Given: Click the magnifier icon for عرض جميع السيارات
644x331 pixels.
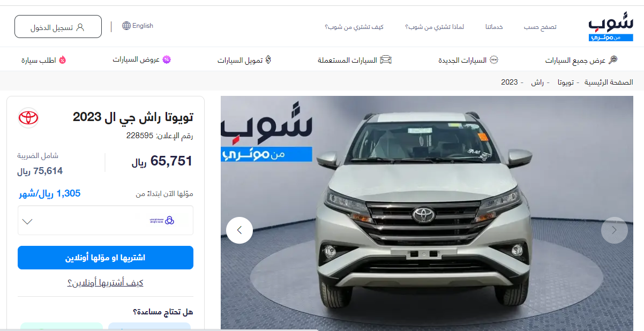Looking at the screenshot, I should click(613, 60).
